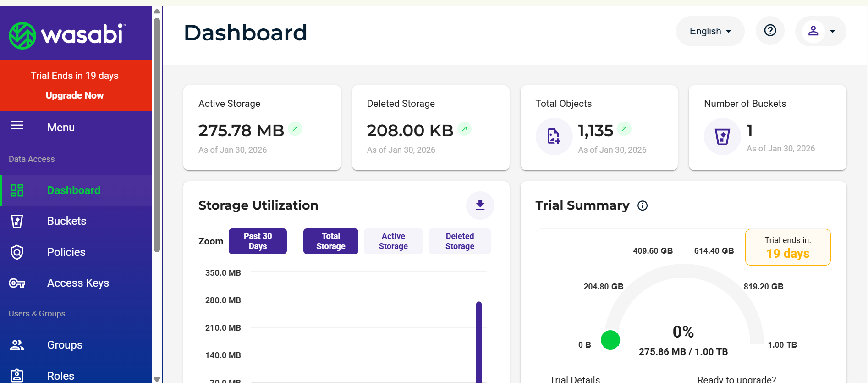
Task: Go to Buckets in the sidebar
Action: [66, 221]
